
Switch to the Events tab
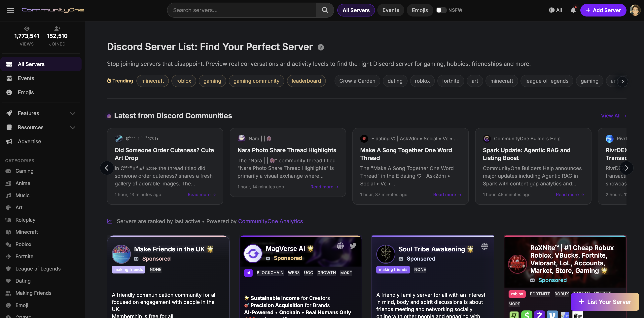(390, 10)
